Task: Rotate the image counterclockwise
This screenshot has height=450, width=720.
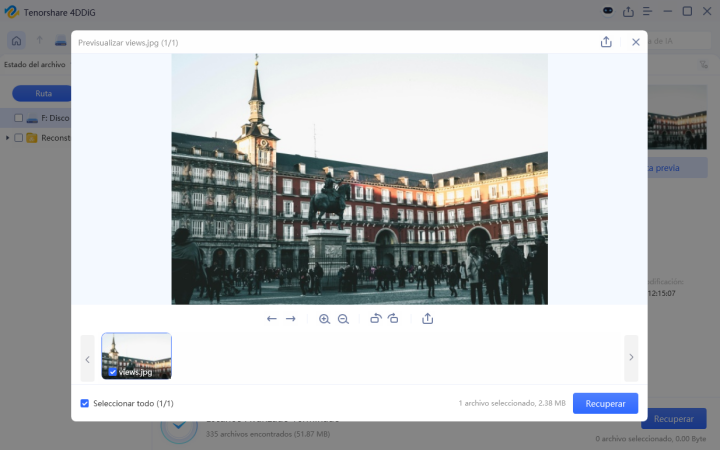Action: pyautogui.click(x=375, y=319)
